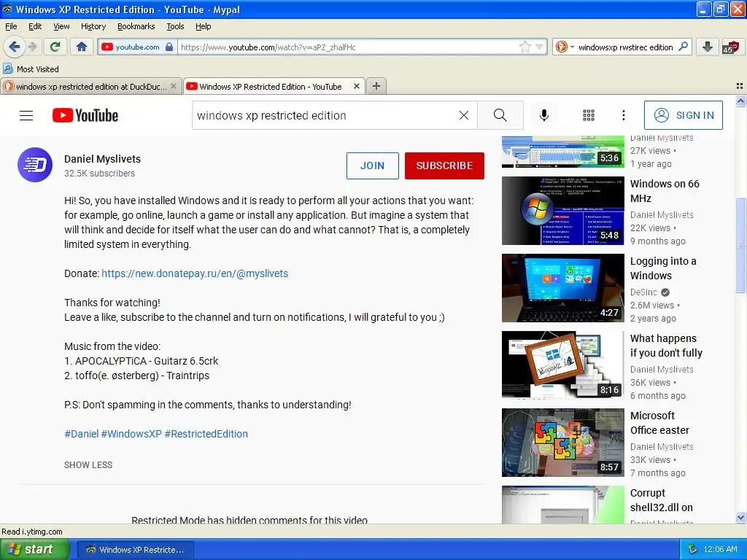
Task: Open the Daniel Myslivets channel name link
Action: click(102, 159)
